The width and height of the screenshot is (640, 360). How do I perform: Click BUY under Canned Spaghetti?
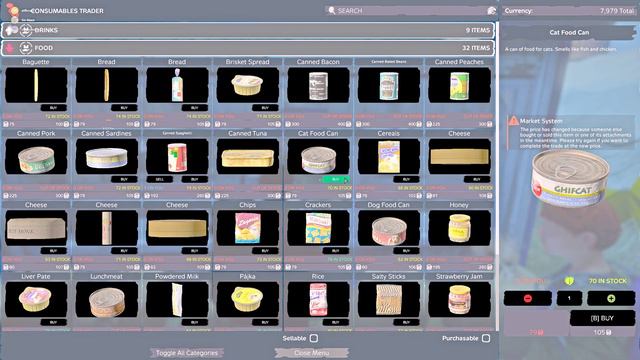point(195,179)
